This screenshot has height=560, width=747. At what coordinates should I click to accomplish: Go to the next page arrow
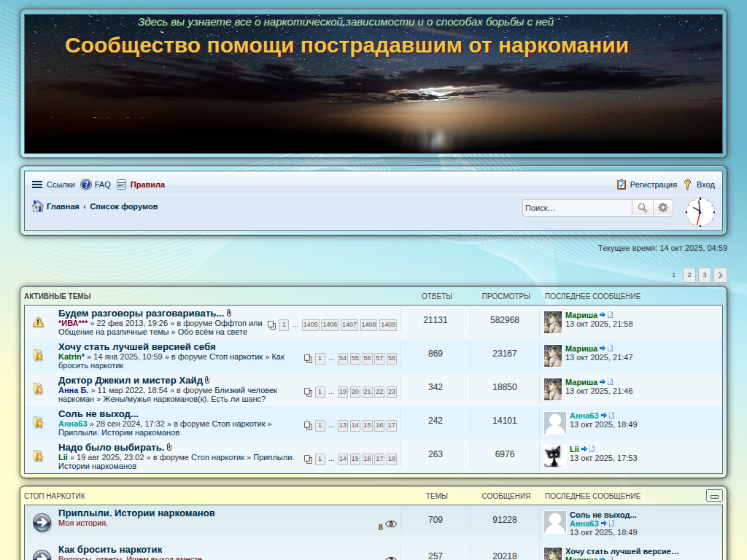[x=720, y=275]
